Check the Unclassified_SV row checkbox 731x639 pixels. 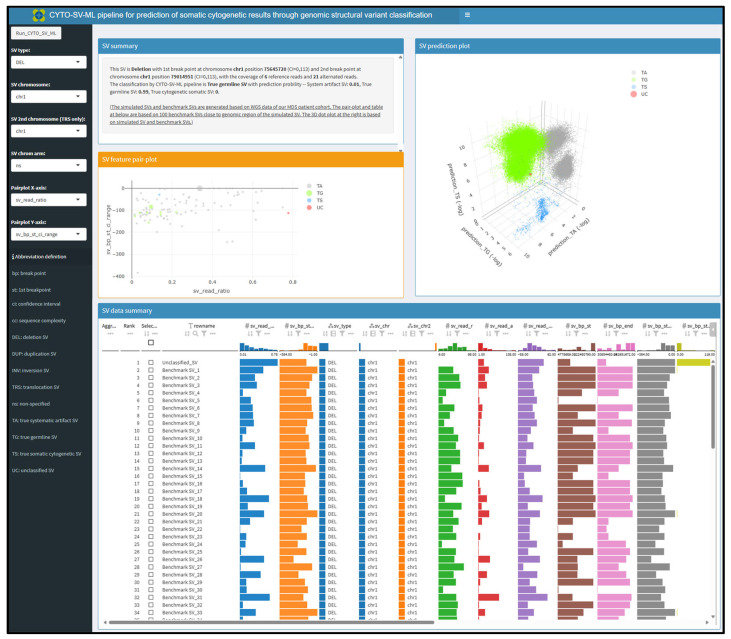pos(151,362)
